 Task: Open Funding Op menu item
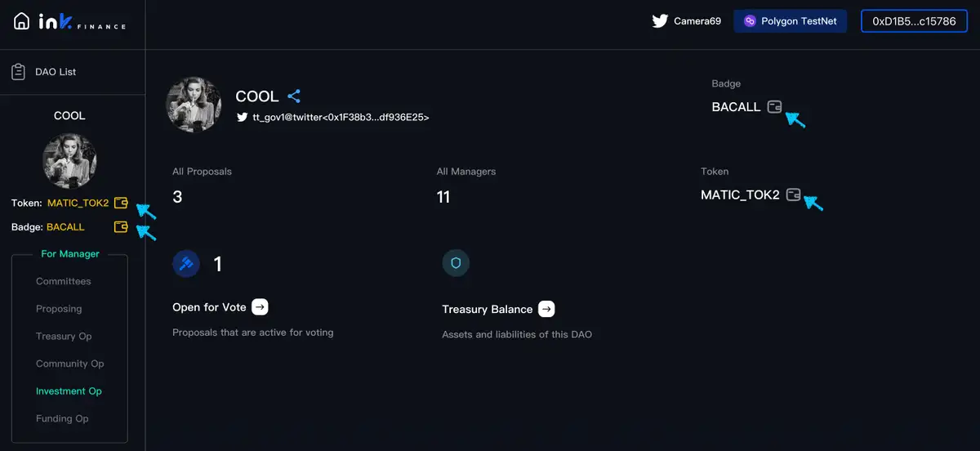coord(62,418)
